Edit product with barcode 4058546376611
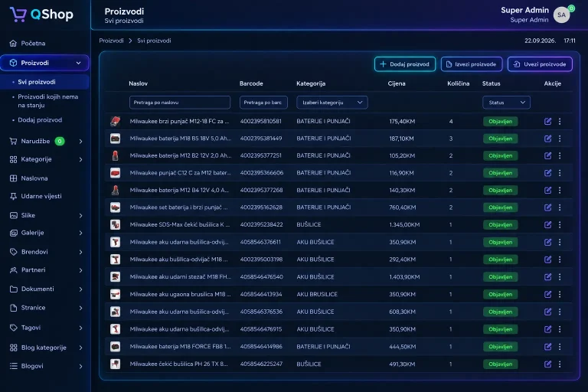 [547, 242]
